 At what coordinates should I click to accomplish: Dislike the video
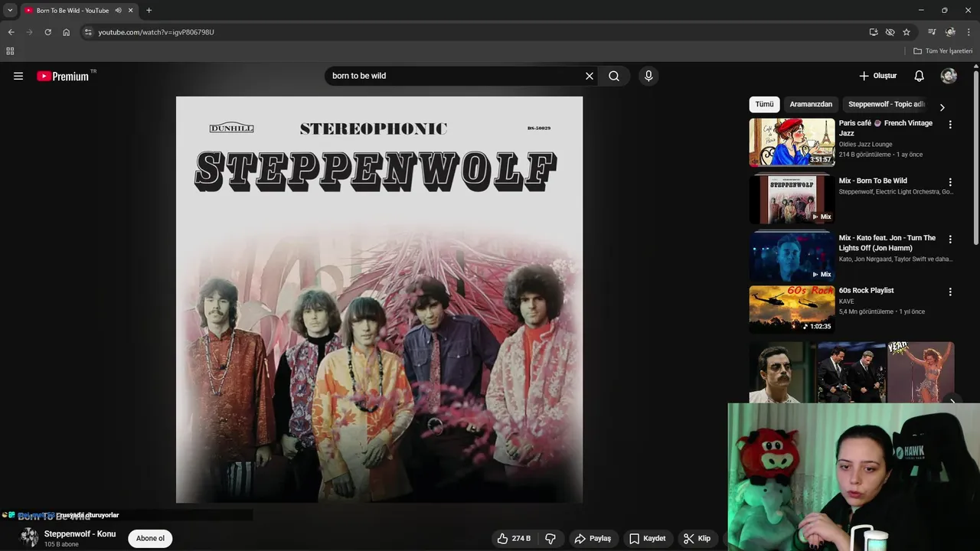[x=550, y=539]
